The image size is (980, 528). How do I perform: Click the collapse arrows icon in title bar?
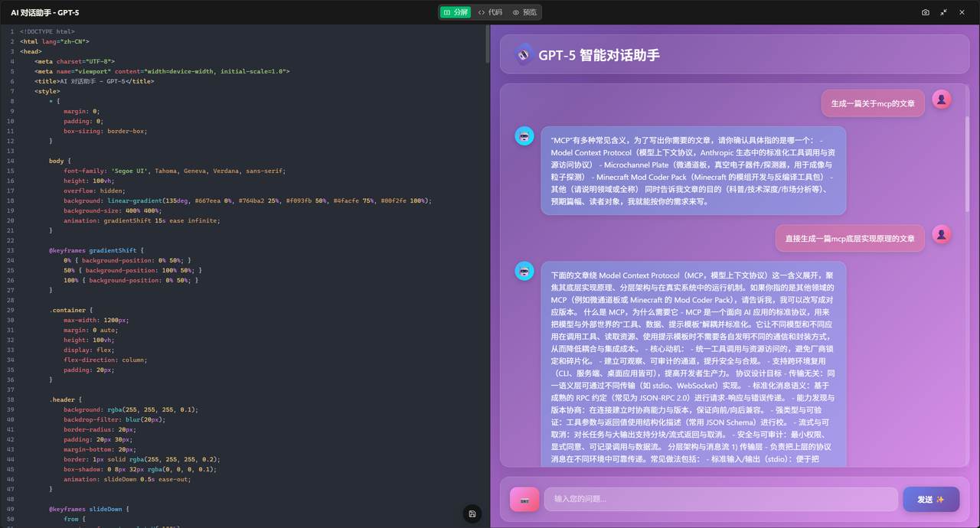click(944, 12)
